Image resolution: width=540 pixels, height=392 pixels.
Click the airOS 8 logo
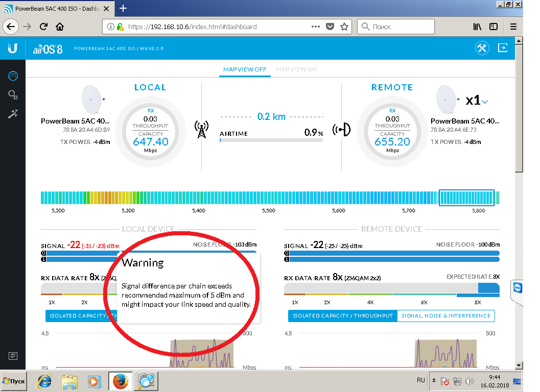[x=48, y=49]
